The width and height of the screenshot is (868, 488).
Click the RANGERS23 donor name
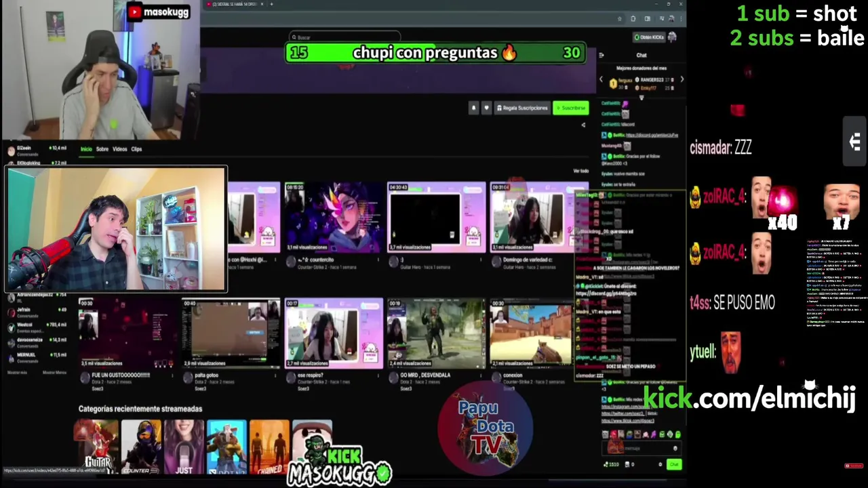653,80
